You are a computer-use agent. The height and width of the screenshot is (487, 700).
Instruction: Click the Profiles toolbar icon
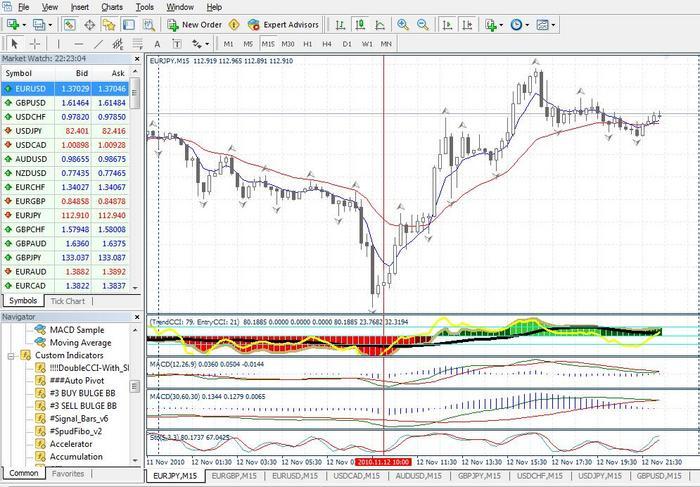38,25
